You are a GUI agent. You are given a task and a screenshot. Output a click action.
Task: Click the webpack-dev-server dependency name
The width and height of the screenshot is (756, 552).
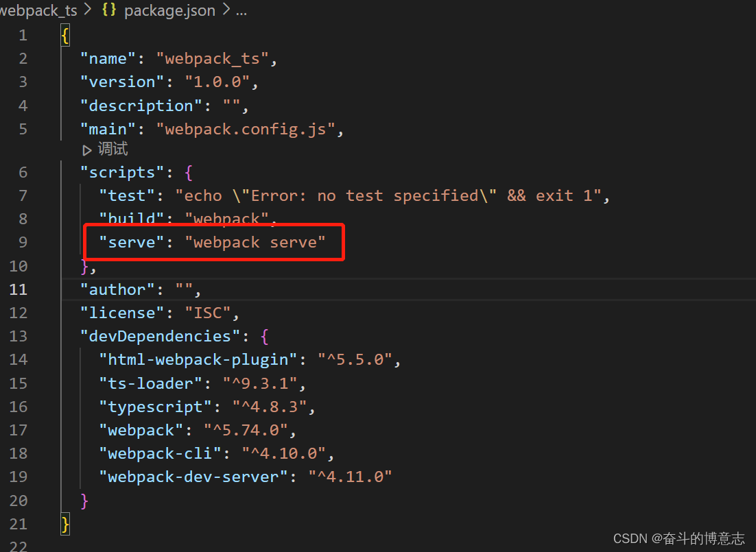193,476
